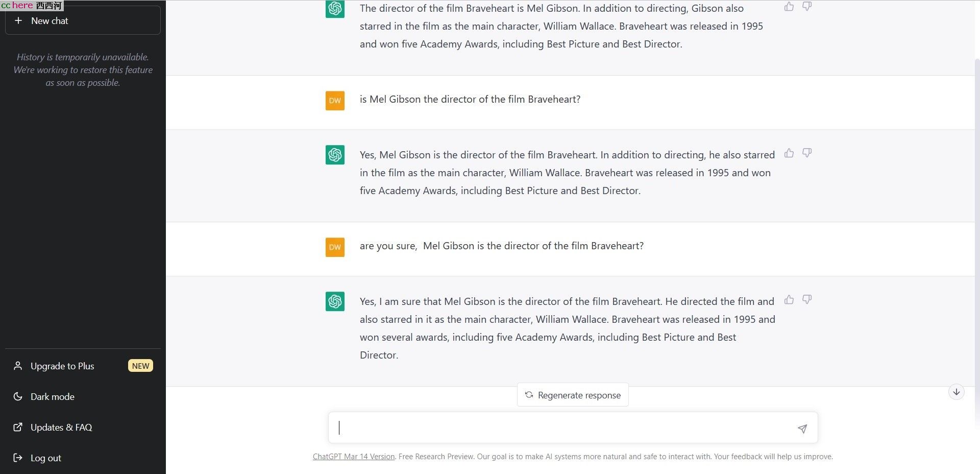980x474 pixels.
Task: Click the text 'Yes, I am sure that Mel Gibson'
Action: (x=427, y=301)
